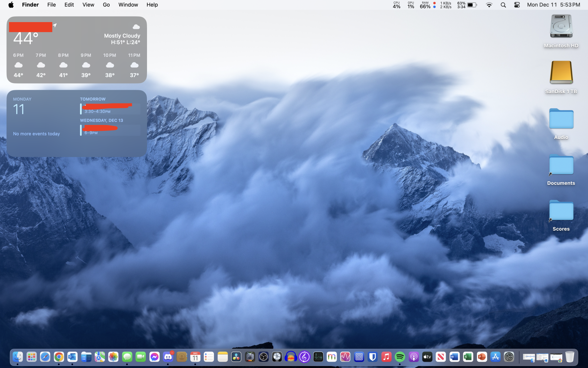Launch OBS Studio from the dock
The width and height of the screenshot is (588, 368).
point(263,357)
